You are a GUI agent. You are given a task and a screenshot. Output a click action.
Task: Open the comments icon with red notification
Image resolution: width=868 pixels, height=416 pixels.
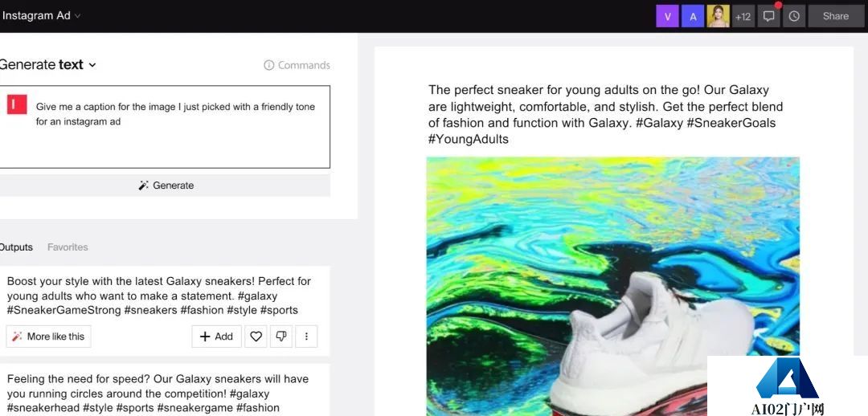pos(769,16)
